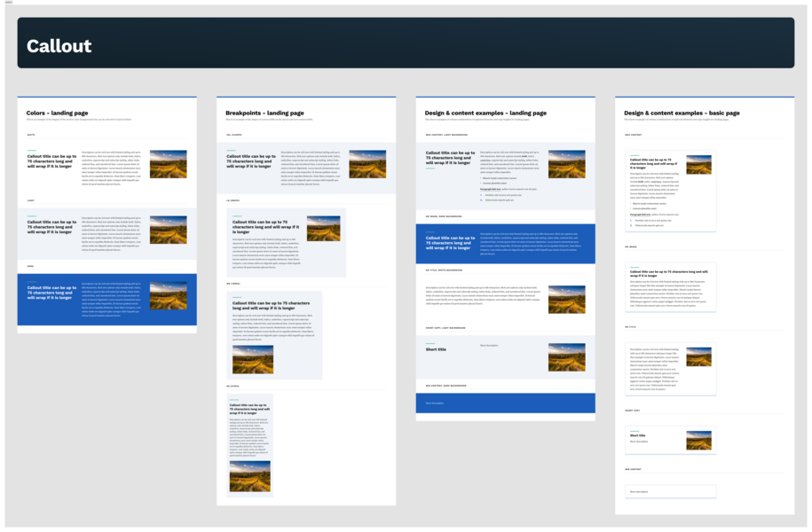Click the landscape photo in the WHITE callout
The image size is (812, 532).
click(x=169, y=164)
